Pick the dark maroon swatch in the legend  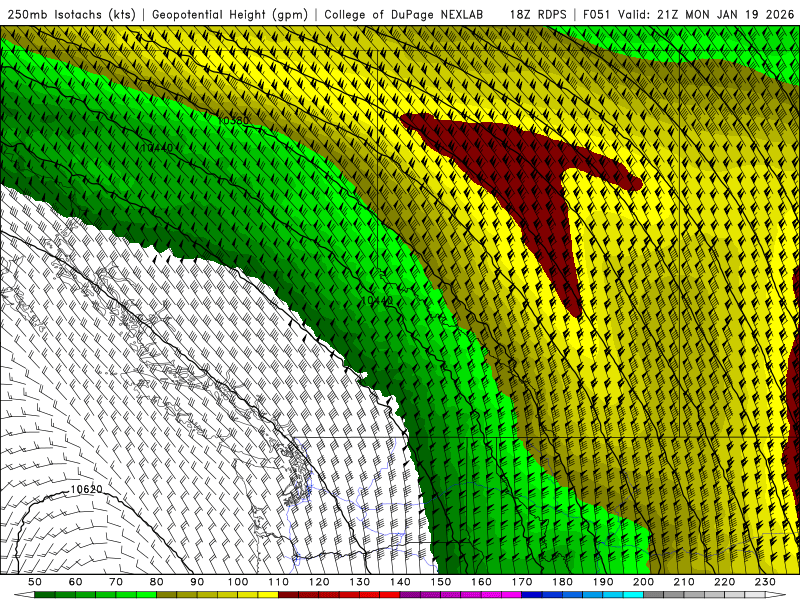[288, 595]
